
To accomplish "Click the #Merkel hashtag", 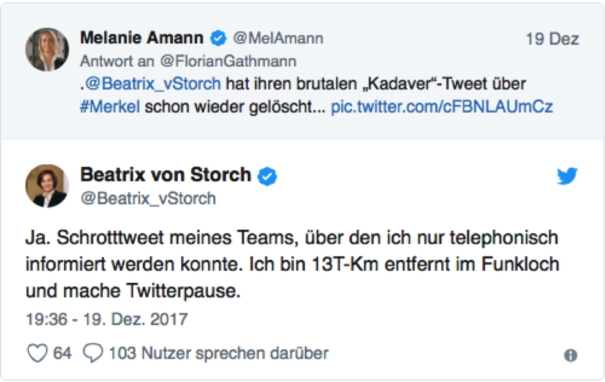I will click(110, 106).
